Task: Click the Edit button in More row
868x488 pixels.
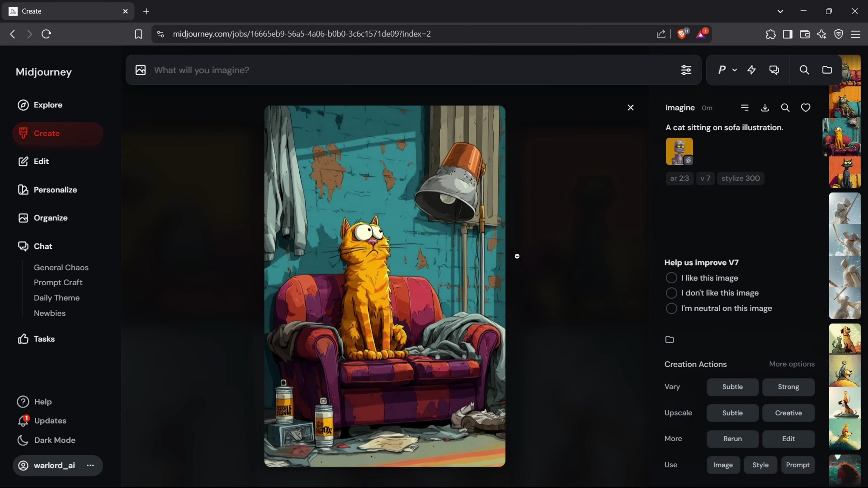Action: (788, 439)
